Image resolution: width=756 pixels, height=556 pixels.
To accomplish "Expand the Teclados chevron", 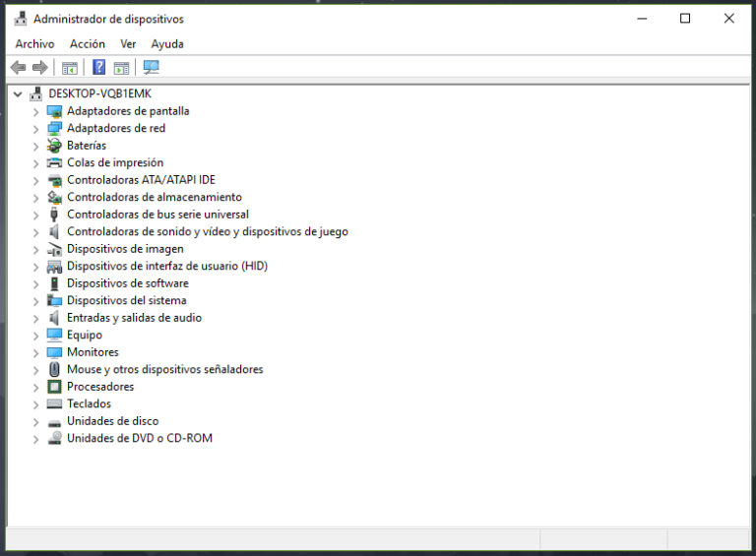I will pyautogui.click(x=35, y=404).
